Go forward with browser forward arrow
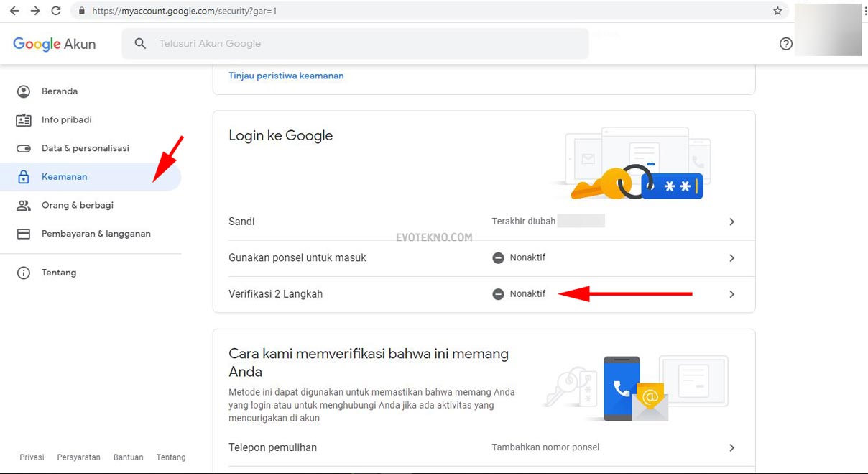Viewport: 868px width, 474px height. 35,11
